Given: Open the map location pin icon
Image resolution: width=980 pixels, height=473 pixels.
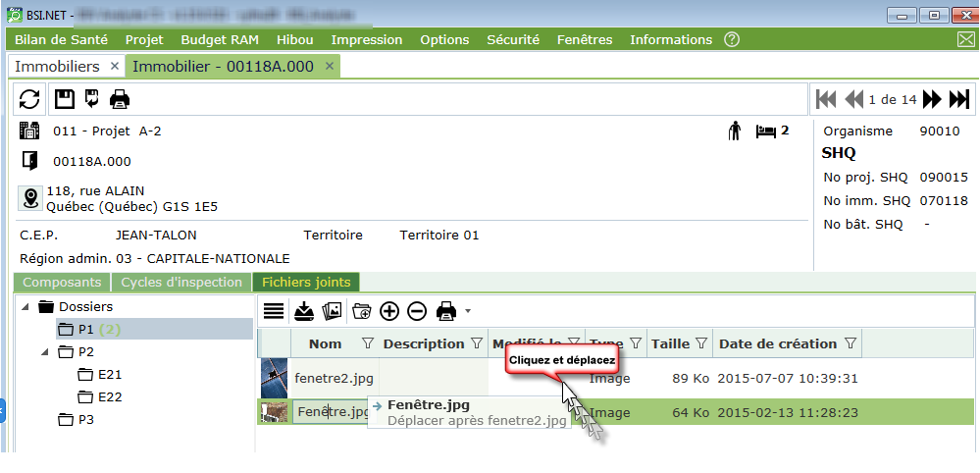Looking at the screenshot, I should pos(29,199).
